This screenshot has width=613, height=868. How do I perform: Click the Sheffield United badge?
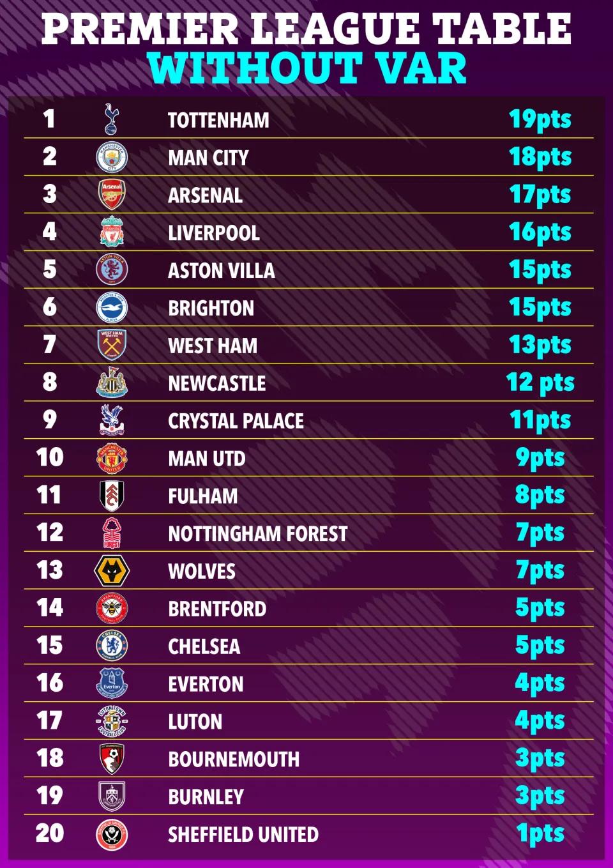[x=112, y=834]
